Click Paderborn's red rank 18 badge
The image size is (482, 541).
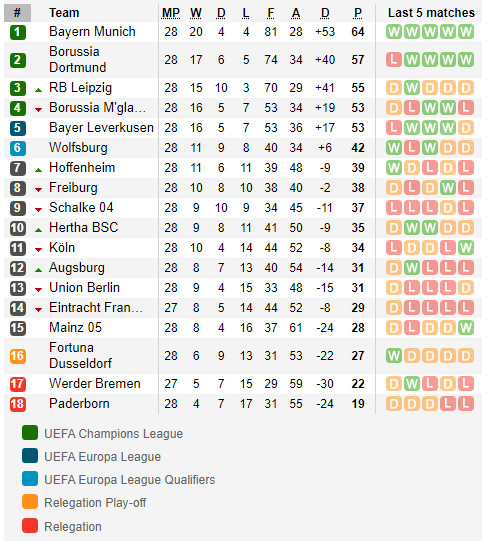18,404
